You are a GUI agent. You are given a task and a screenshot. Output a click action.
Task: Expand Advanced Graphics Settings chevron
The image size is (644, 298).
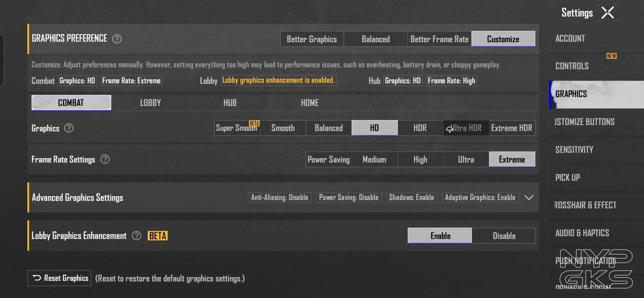529,198
